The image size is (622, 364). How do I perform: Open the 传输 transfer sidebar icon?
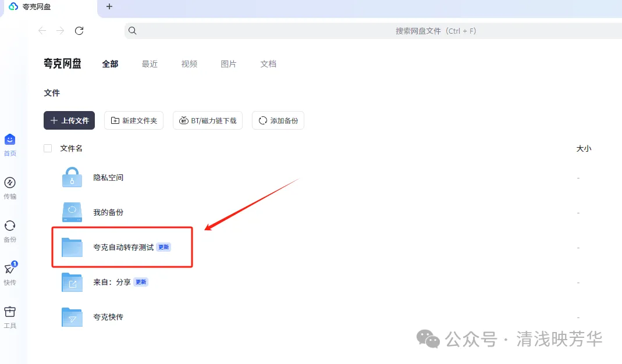pyautogui.click(x=10, y=183)
